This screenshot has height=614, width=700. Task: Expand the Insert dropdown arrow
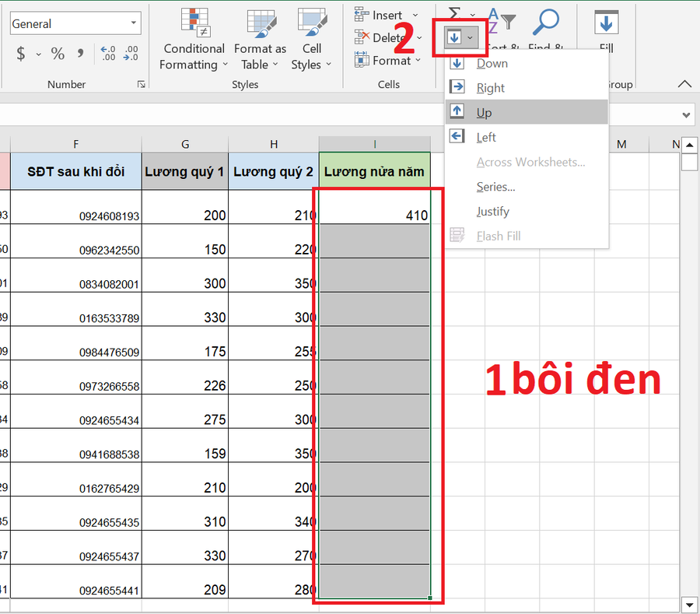[415, 16]
